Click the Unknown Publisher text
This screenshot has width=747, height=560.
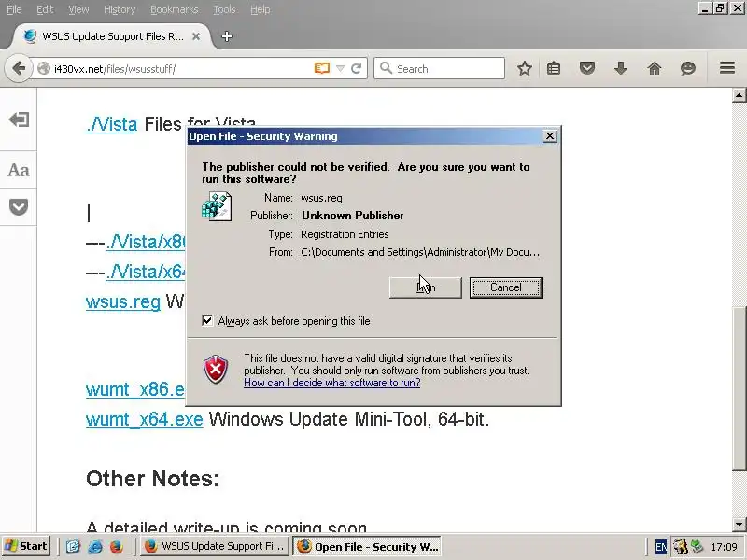353,216
